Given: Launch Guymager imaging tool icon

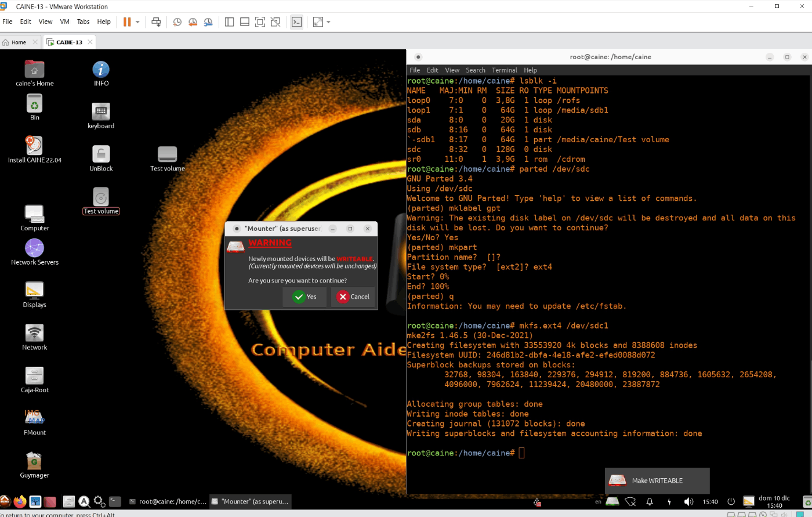Looking at the screenshot, I should click(35, 464).
